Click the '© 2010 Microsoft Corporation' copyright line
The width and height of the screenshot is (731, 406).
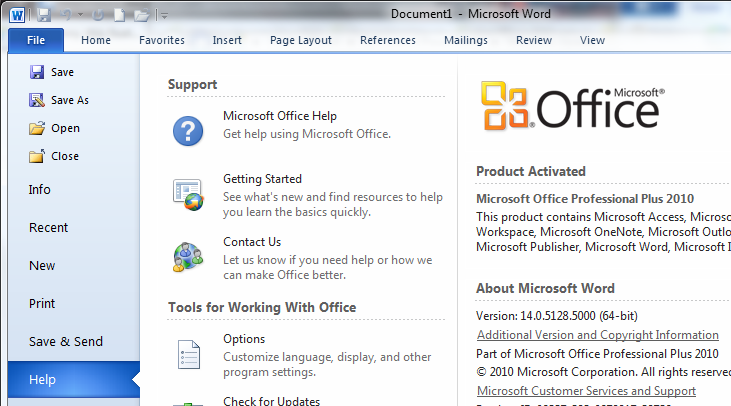(x=603, y=372)
